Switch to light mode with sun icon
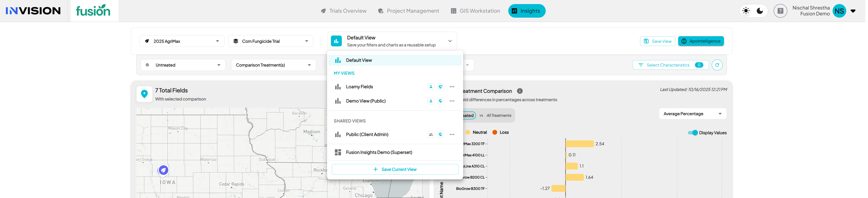 746,11
